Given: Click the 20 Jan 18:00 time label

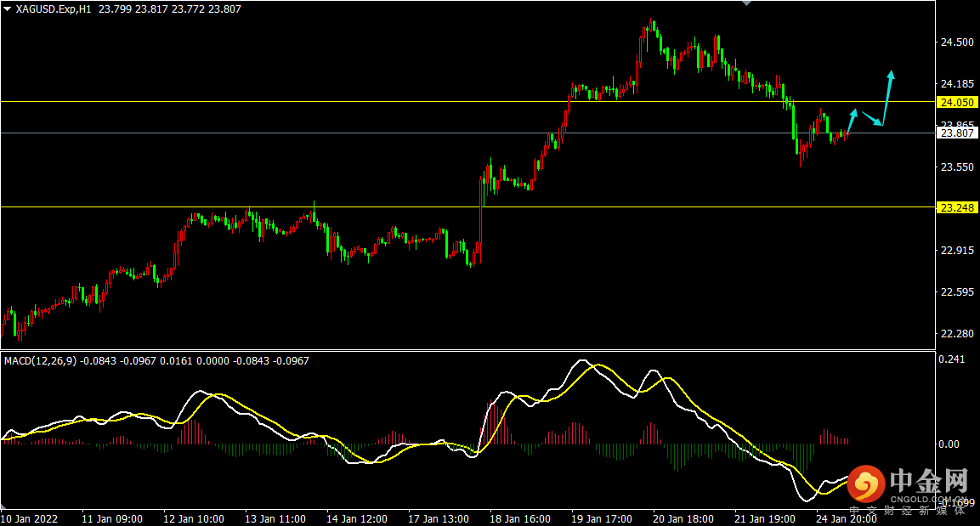Looking at the screenshot, I should 683,519.
